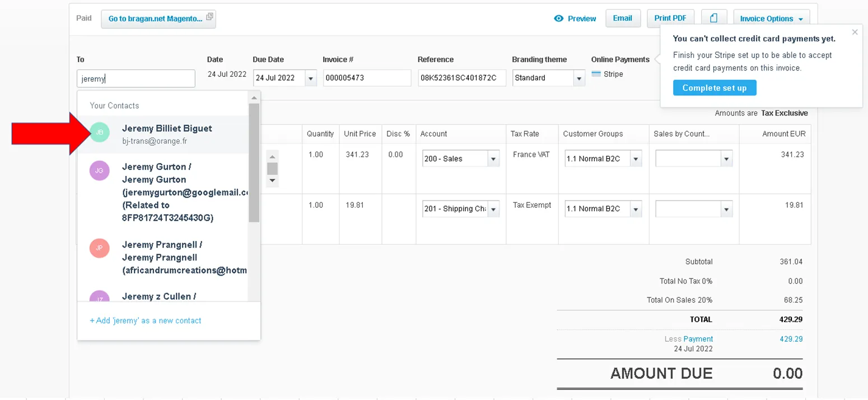Add 'jeremy' as a new contact
This screenshot has height=400, width=868.
coord(146,320)
